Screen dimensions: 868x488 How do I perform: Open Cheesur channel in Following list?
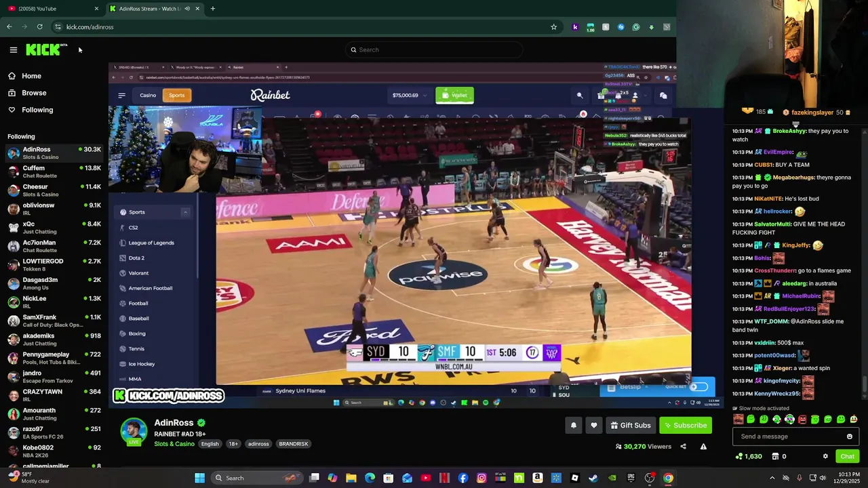click(x=54, y=190)
